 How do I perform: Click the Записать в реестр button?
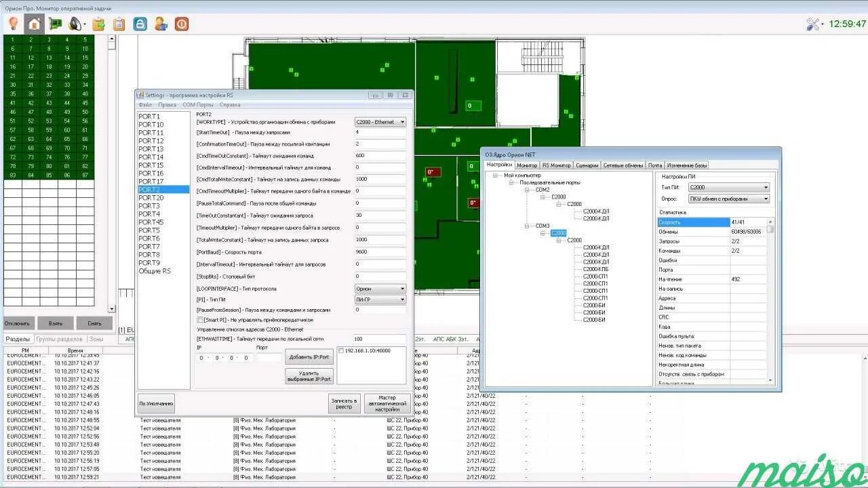coord(344,403)
